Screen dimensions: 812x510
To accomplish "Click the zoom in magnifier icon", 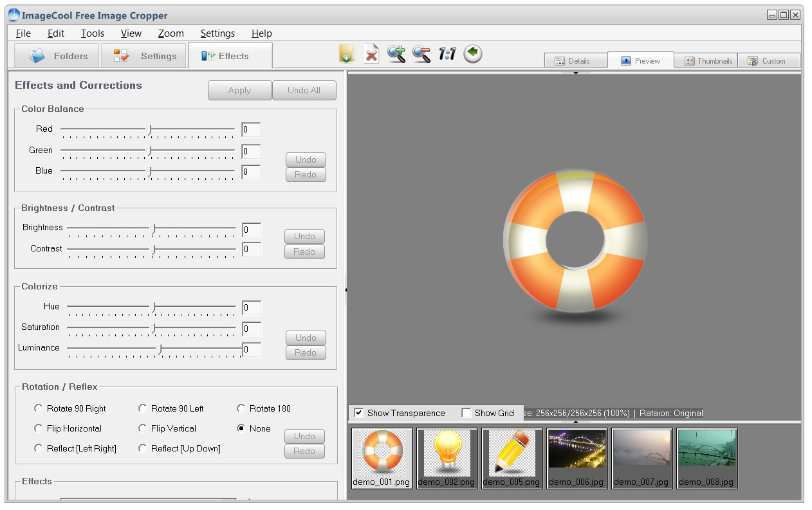I will [x=396, y=54].
